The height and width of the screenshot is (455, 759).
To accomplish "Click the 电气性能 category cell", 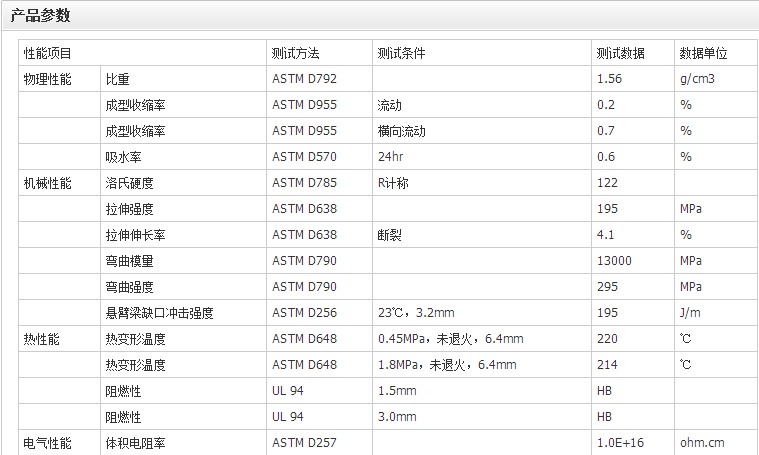I will click(x=47, y=442).
